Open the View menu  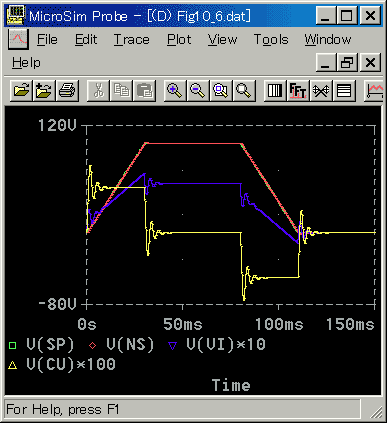[222, 40]
